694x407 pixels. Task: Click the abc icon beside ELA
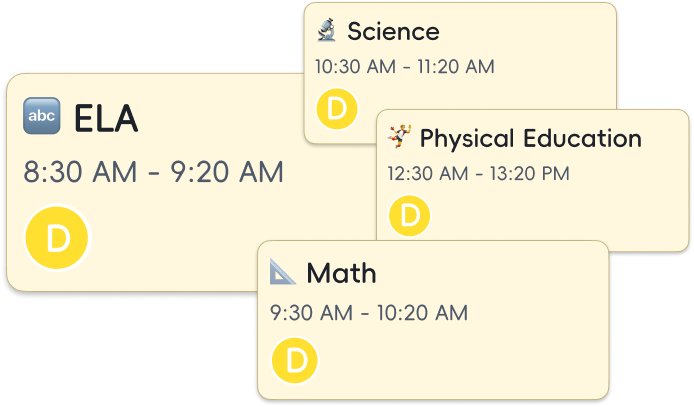coord(42,118)
